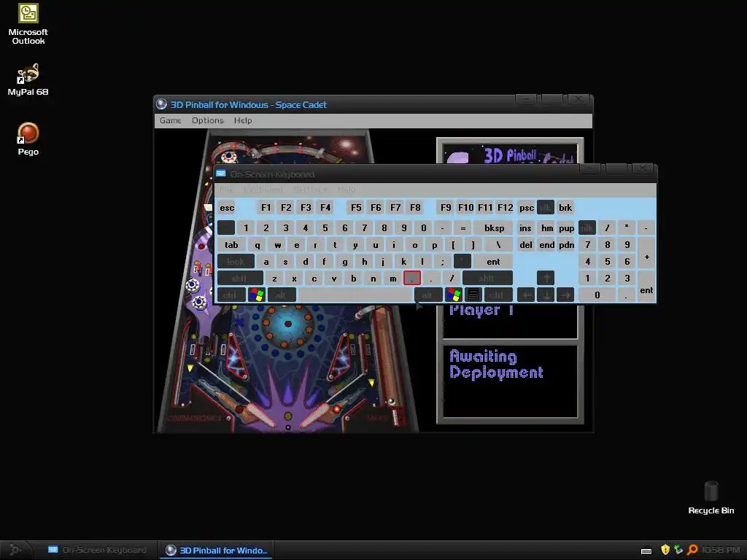Click the numpad asterisk key
Viewport: 747px width, 560px height.
click(627, 228)
